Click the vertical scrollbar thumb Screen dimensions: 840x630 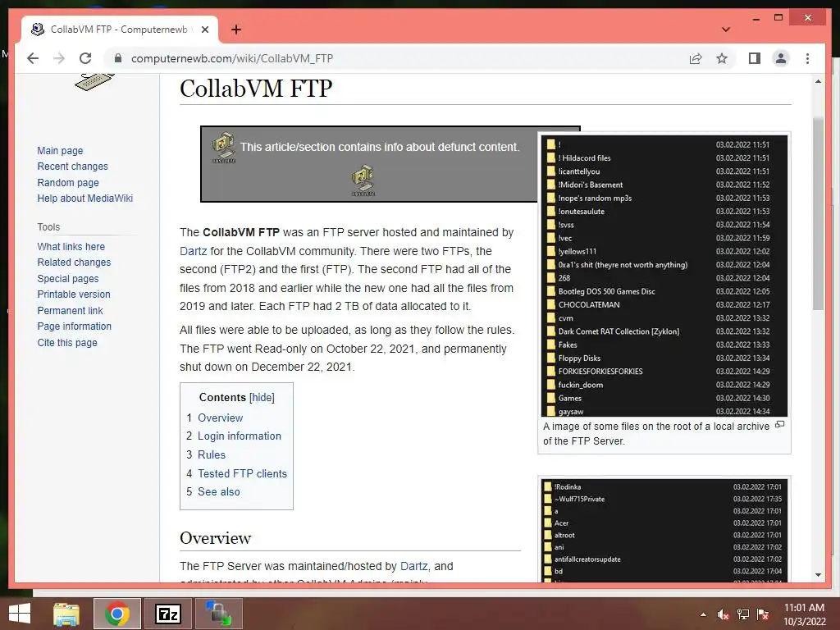tap(818, 213)
